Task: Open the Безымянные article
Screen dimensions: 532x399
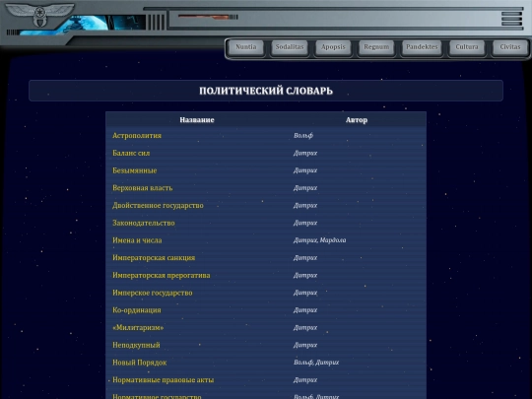Action: coord(135,170)
